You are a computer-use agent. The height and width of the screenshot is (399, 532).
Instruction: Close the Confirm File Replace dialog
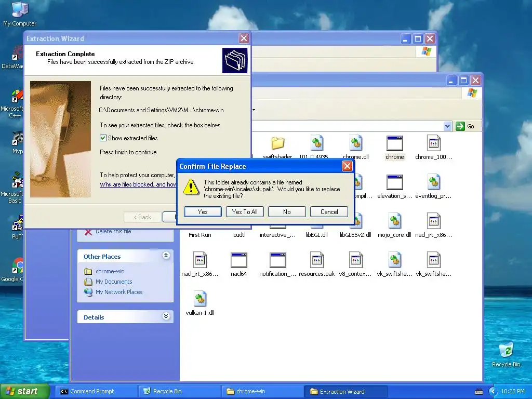pos(347,166)
